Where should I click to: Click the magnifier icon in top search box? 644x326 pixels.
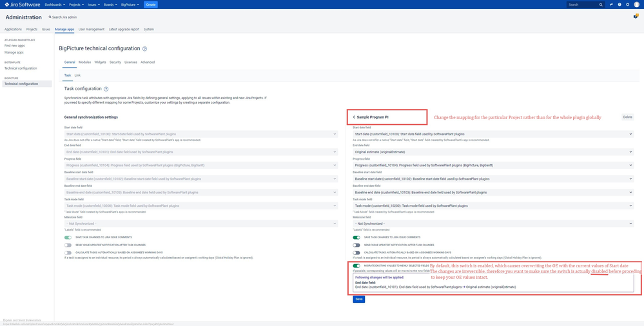(601, 5)
